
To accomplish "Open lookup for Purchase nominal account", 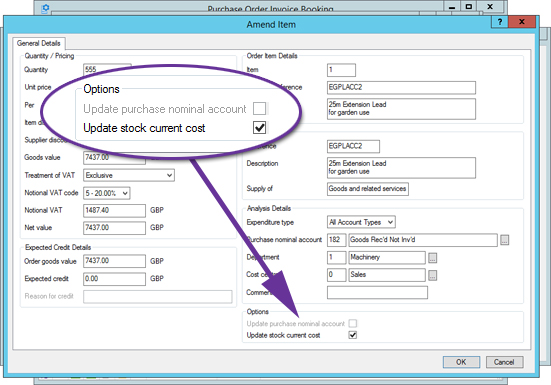I will 505,240.
